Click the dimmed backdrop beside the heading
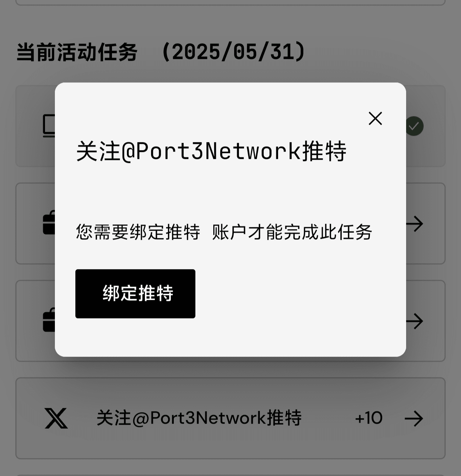This screenshot has width=461, height=476. (381, 52)
